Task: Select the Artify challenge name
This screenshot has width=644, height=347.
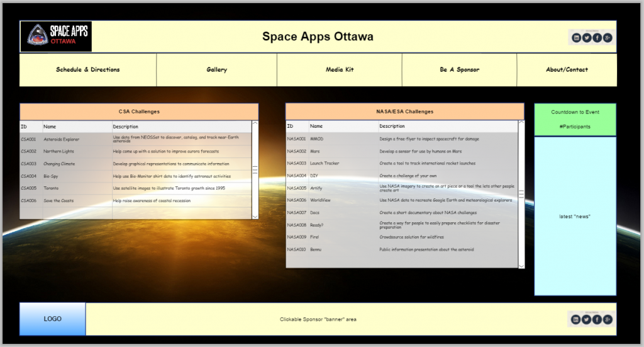Action: tap(316, 188)
